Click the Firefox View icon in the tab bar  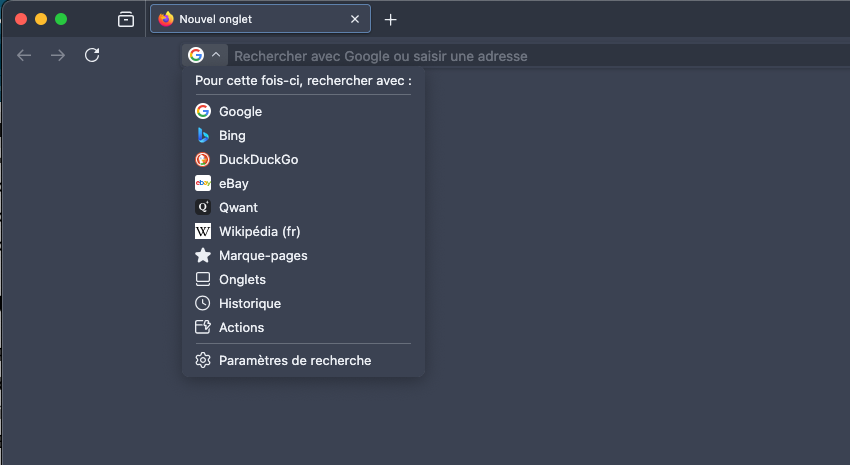(x=126, y=20)
